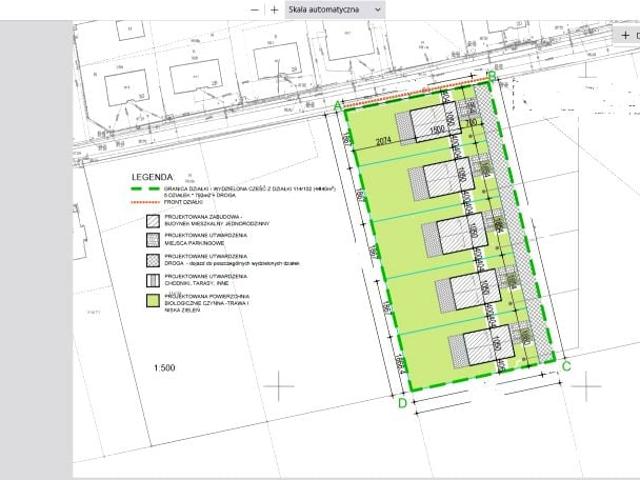Viewport: 640px width, 480px height.
Task: Click the plus icon on the floating side button
Action: pos(625,36)
